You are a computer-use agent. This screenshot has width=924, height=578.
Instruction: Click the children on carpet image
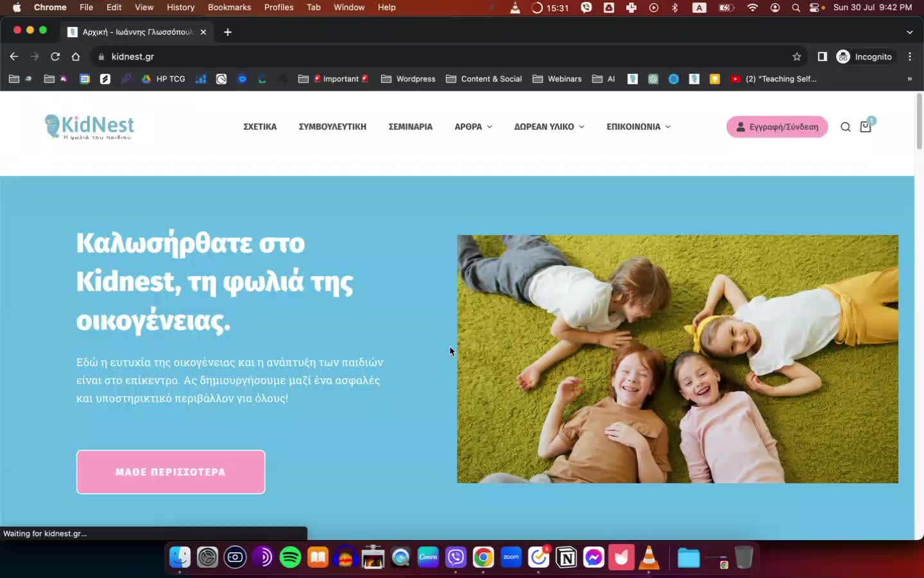pos(677,358)
